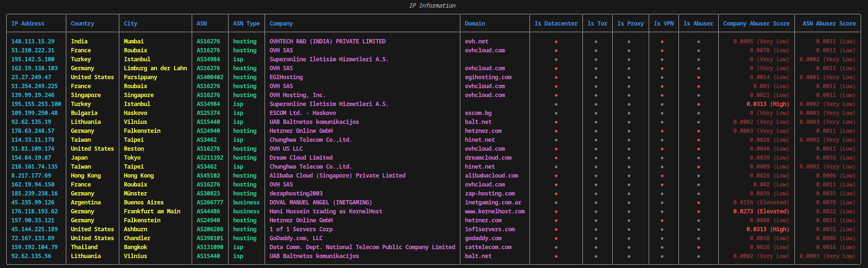Click ASN value AS211392
Image resolution: width=868 pixels, height=268 pixels.
210,157
